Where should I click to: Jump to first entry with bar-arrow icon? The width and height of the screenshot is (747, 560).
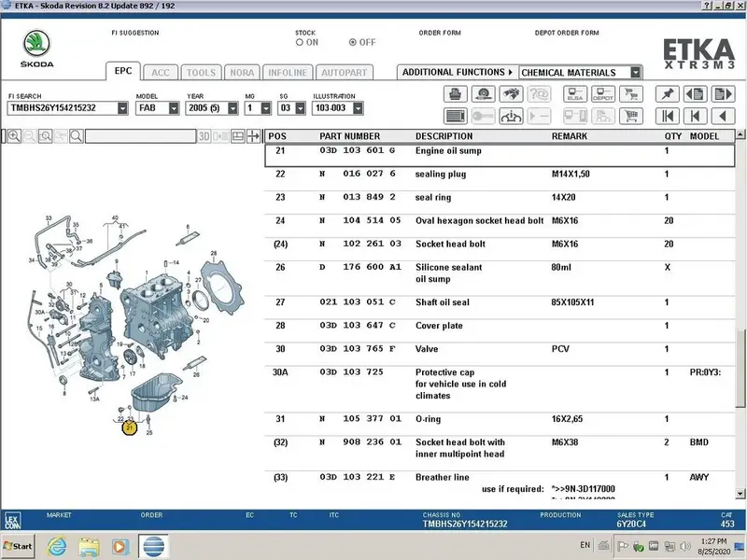668,116
